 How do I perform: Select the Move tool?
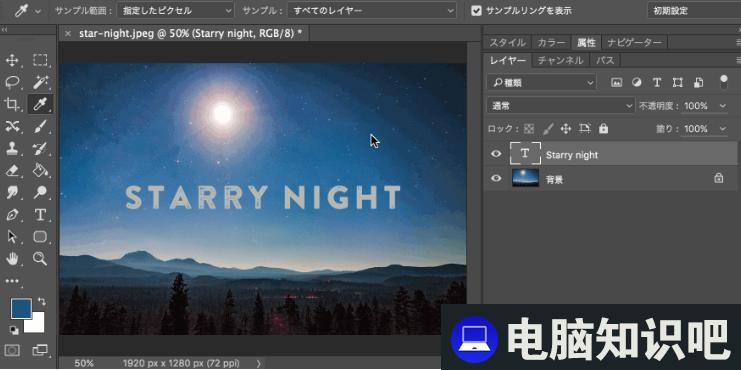click(12, 60)
